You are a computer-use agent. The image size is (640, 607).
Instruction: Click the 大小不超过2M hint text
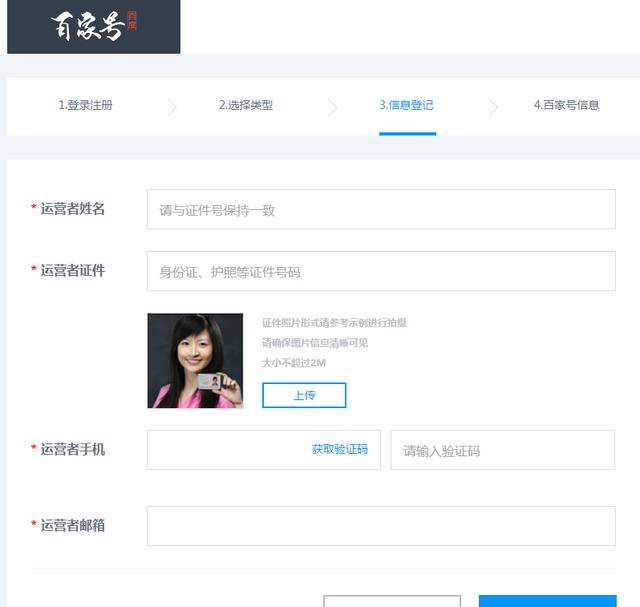click(293, 363)
